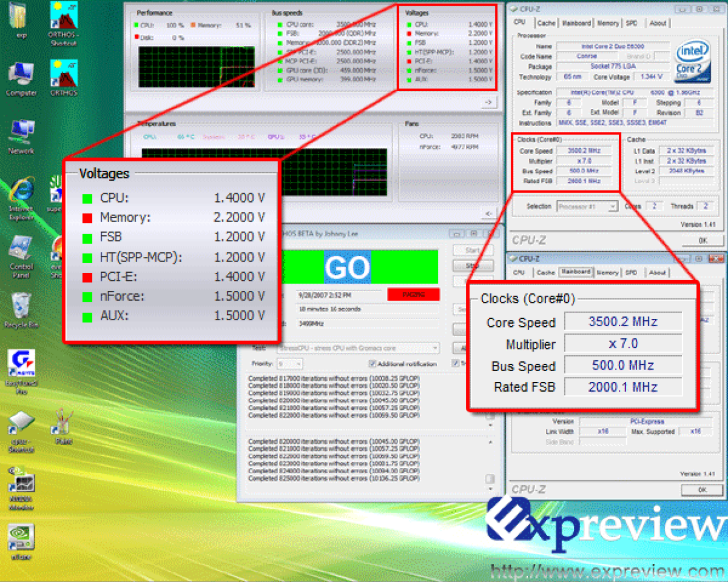Click the Cores count field in CPU-Z

pyautogui.click(x=654, y=206)
